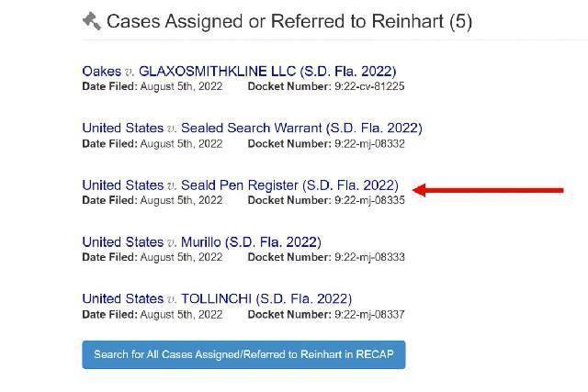View the United States v. TOLLINCHI case
The height and width of the screenshot is (392, 588).
coord(217,298)
